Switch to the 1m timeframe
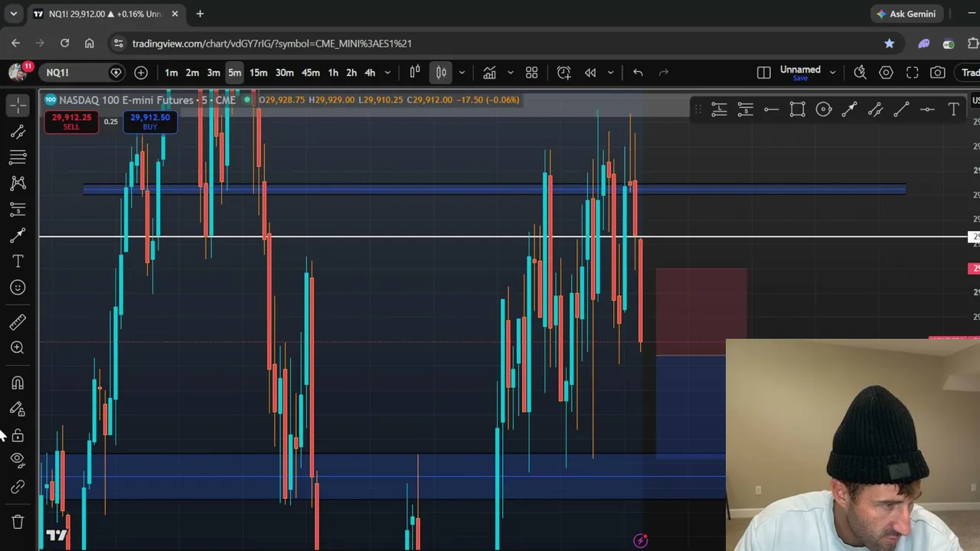The image size is (980, 551). (x=171, y=73)
